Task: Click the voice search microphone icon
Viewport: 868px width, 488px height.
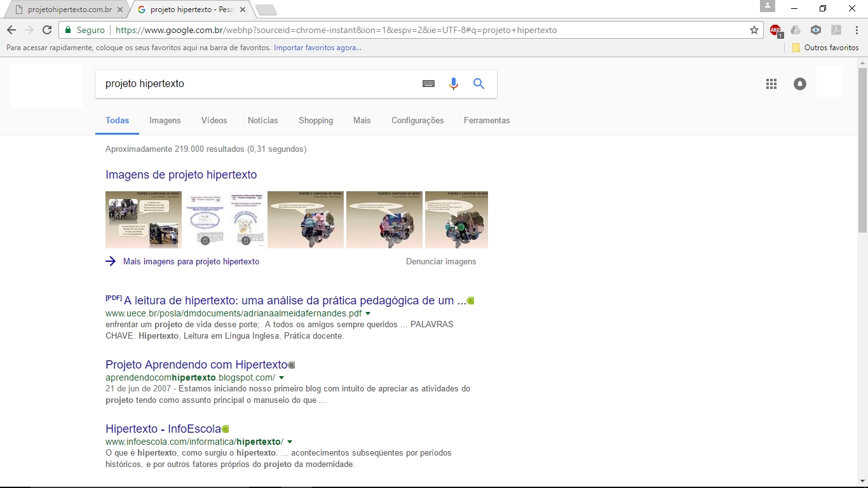Action: click(x=453, y=84)
